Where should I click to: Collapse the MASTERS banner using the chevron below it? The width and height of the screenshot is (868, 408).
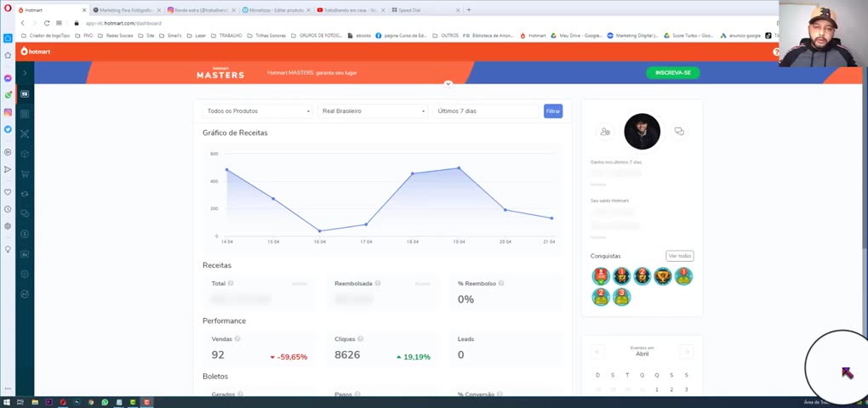click(448, 83)
